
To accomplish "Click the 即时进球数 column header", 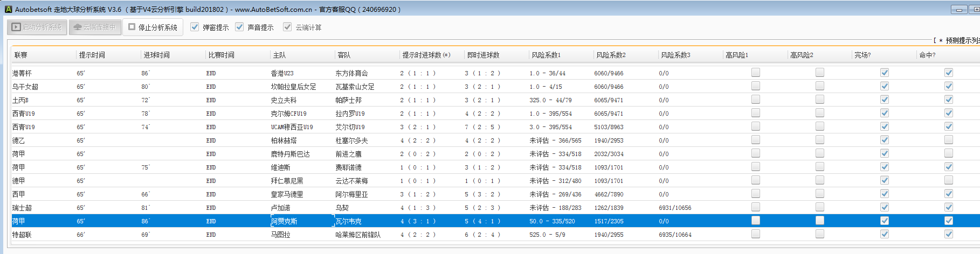I will tap(483, 55).
